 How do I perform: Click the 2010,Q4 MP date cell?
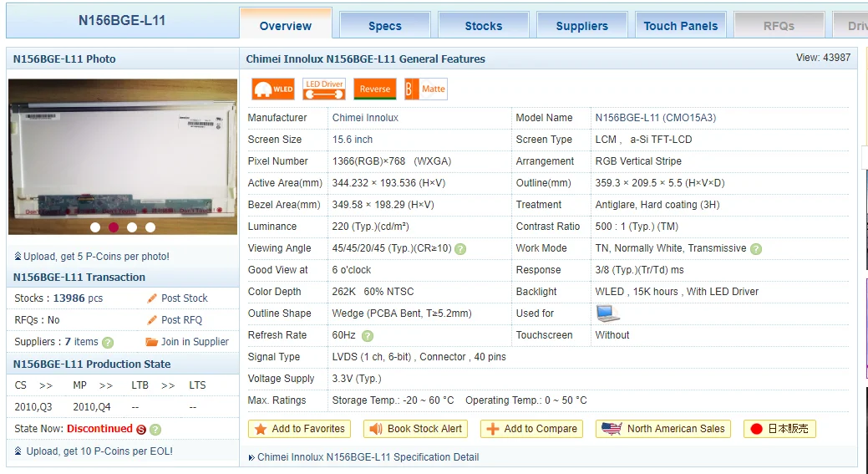click(92, 407)
